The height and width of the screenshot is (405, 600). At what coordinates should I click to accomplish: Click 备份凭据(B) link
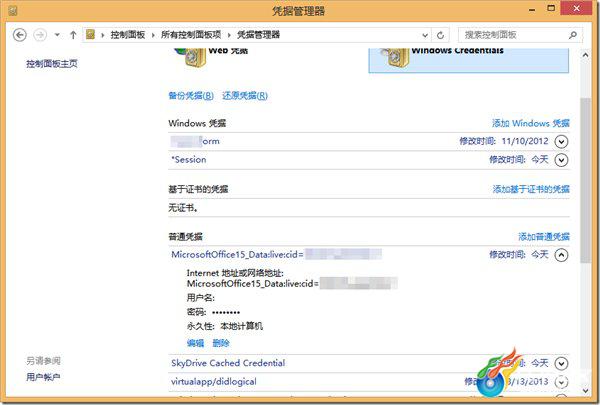[191, 96]
